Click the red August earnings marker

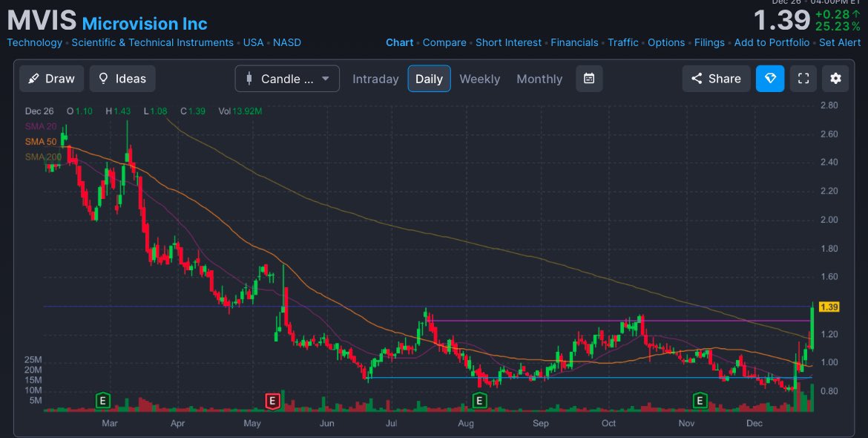(272, 400)
